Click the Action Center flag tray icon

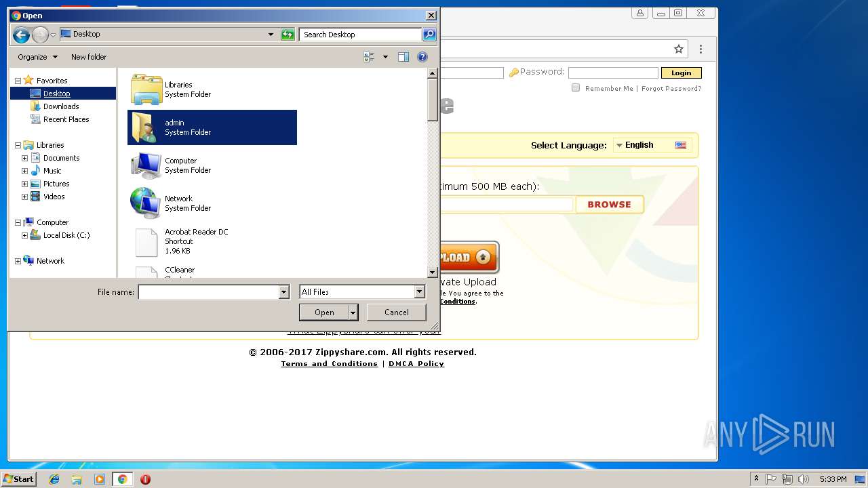[x=771, y=479]
